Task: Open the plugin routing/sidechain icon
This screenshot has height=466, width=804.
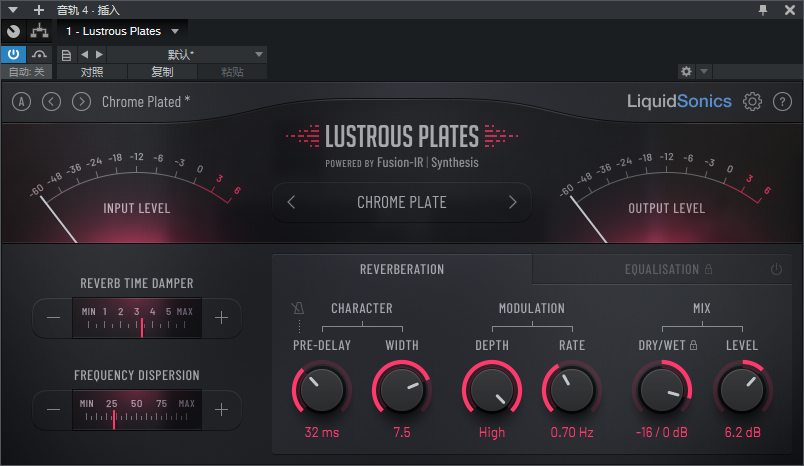Action: [39, 31]
